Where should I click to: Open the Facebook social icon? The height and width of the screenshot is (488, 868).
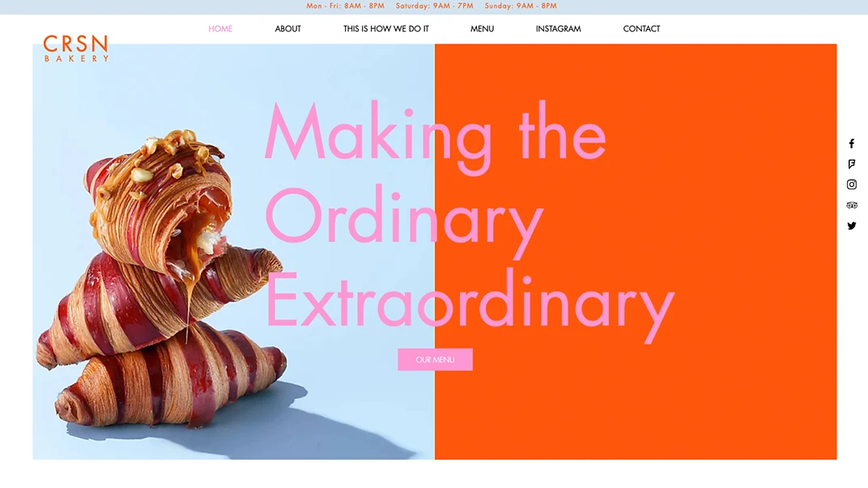(x=851, y=144)
